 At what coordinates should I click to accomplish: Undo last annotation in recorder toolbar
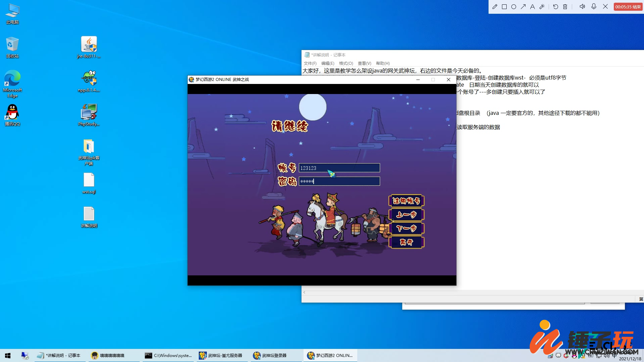(x=555, y=7)
